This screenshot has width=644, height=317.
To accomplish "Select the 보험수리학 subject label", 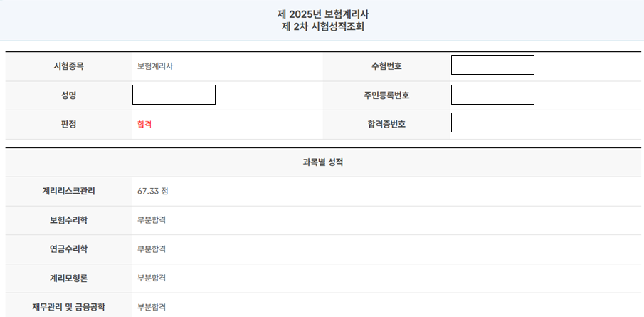I will click(x=68, y=220).
